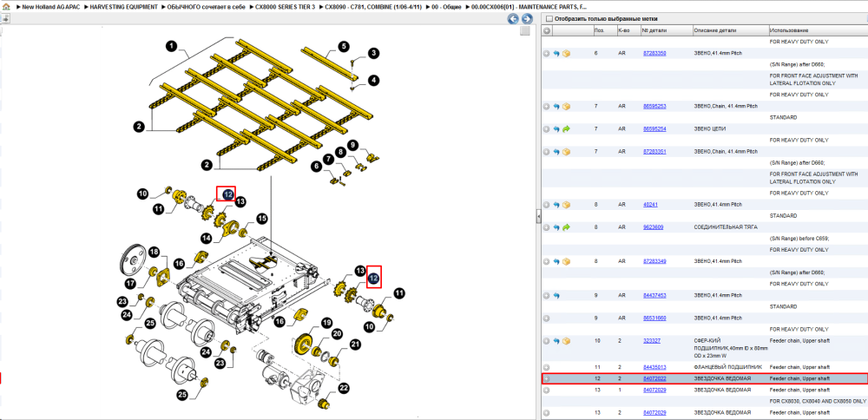This screenshot has height=420, width=868.
Task: Open part number link 86595254
Action: click(654, 128)
